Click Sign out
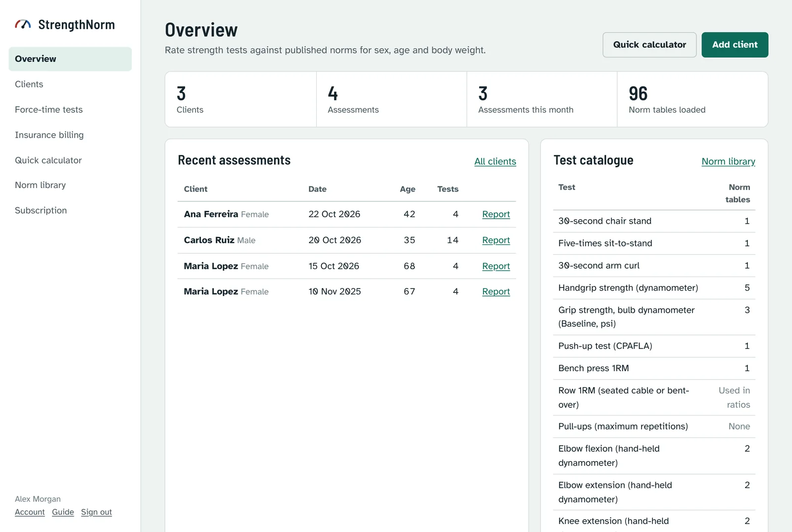Image resolution: width=792 pixels, height=532 pixels. (x=97, y=512)
